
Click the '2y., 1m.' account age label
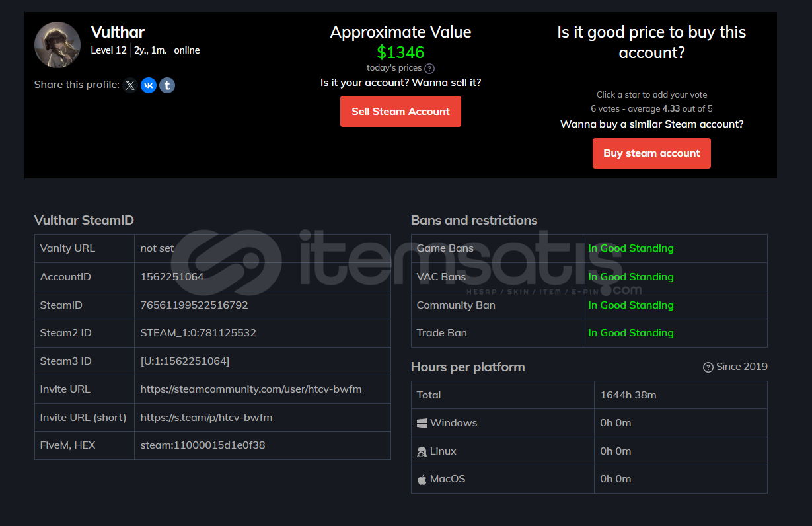point(151,50)
